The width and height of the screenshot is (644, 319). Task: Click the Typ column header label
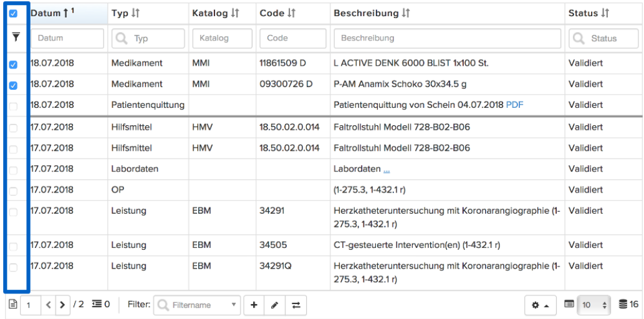pyautogui.click(x=120, y=13)
